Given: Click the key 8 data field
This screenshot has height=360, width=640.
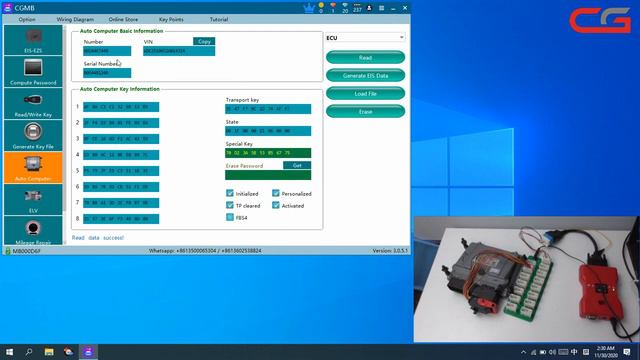Looking at the screenshot, I should click(x=121, y=219).
